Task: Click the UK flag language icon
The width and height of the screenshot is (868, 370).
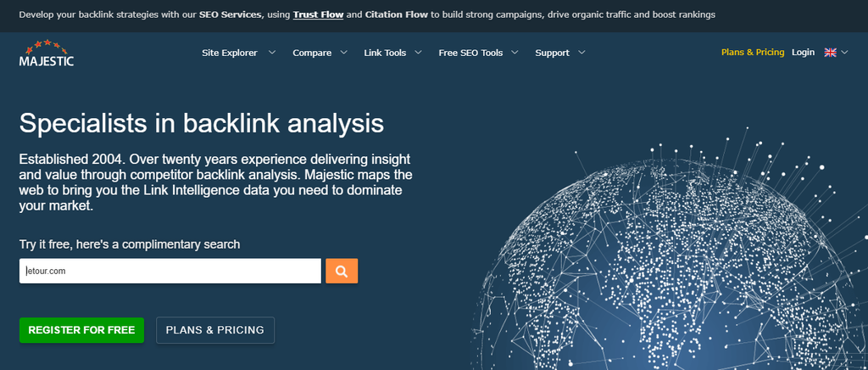Action: [830, 52]
